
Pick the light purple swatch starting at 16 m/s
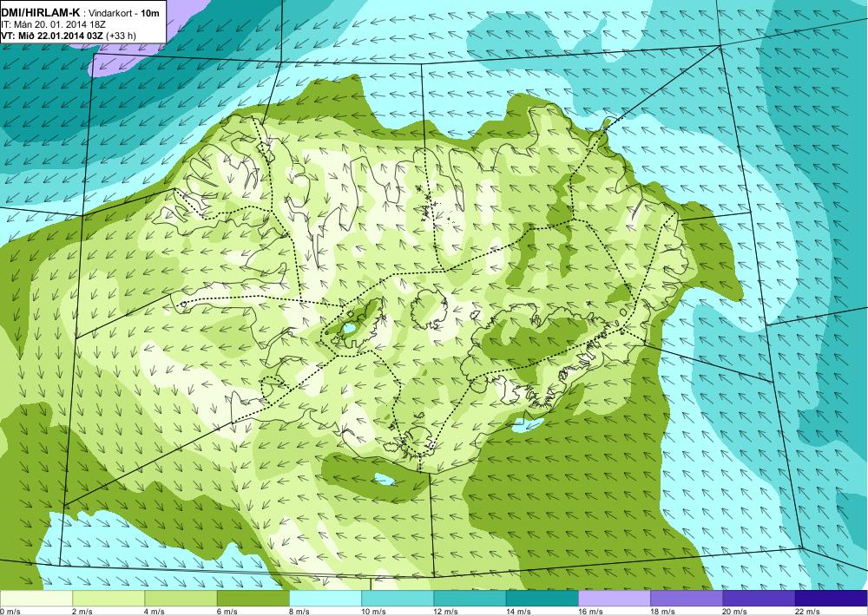tap(615, 599)
